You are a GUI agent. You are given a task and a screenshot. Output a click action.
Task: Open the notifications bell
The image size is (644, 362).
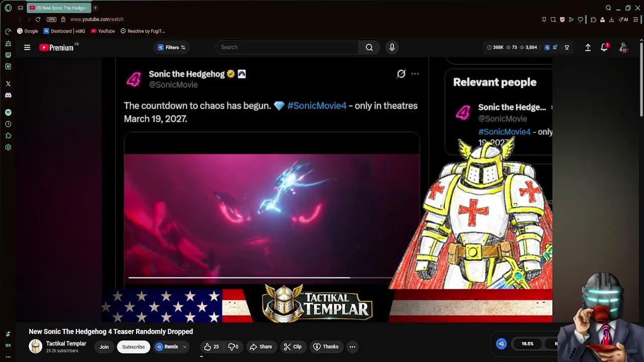pos(604,47)
